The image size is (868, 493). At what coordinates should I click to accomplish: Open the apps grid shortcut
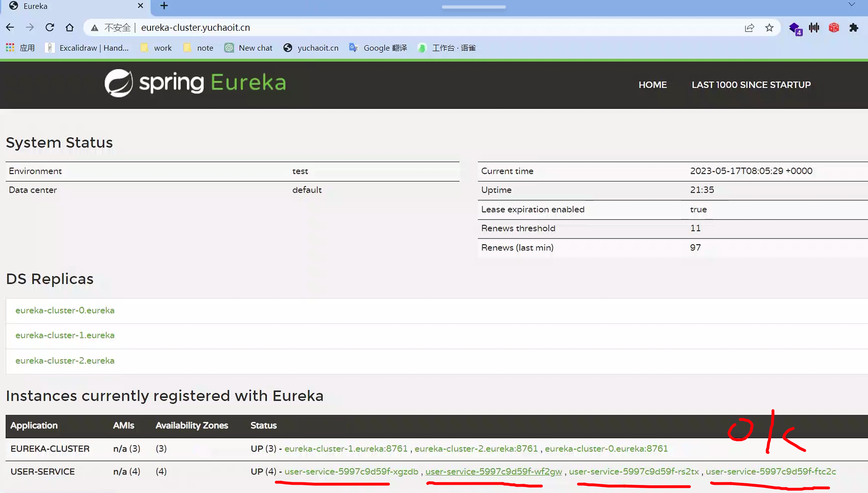pyautogui.click(x=10, y=48)
